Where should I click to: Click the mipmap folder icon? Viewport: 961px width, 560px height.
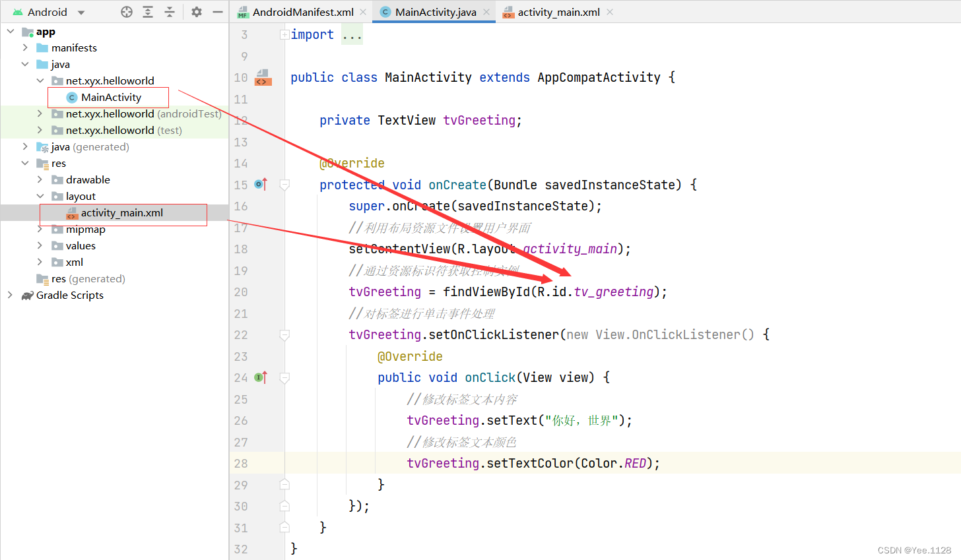(57, 230)
